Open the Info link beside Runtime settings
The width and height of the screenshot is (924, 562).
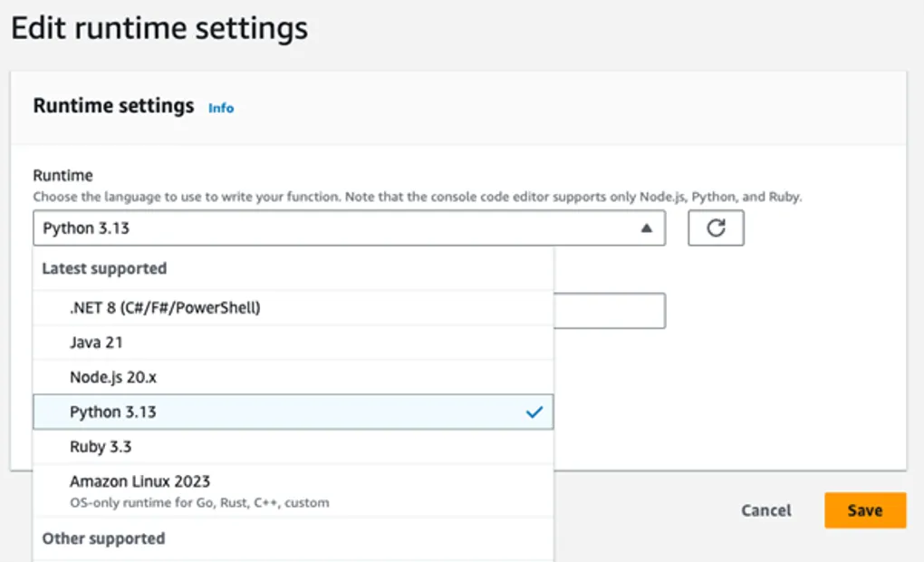221,108
